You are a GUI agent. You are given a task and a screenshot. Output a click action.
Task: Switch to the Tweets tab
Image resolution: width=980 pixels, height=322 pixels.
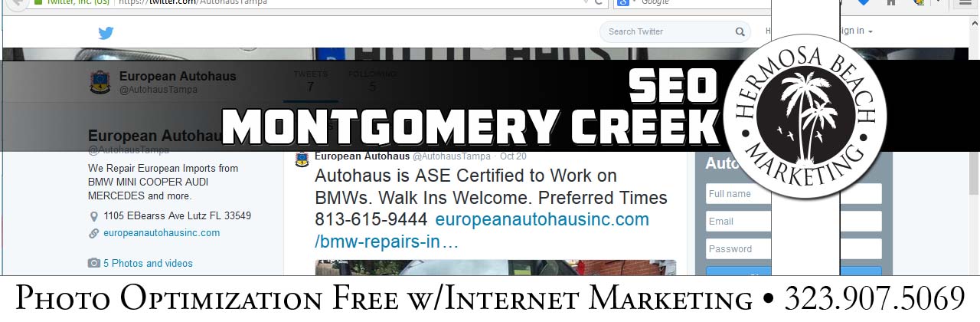311,81
